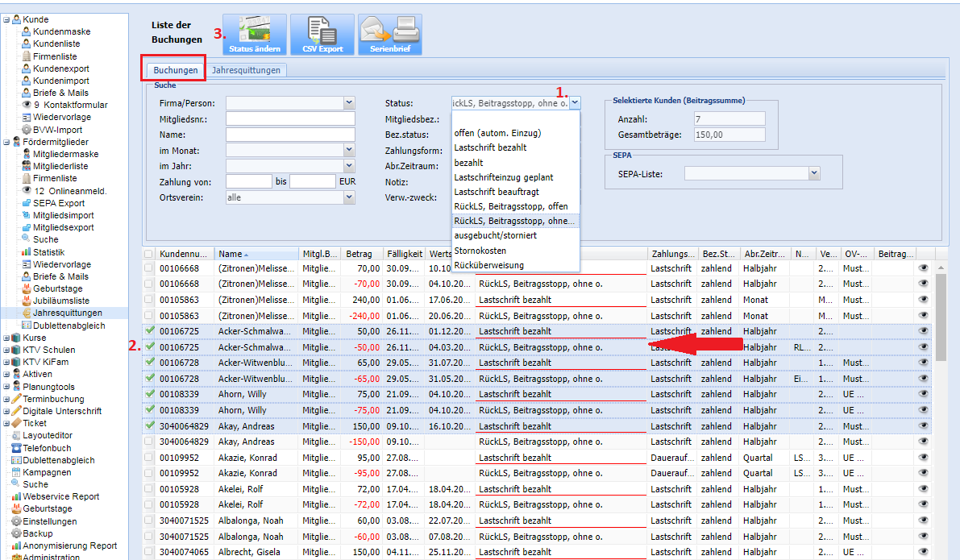Viewport: 960px width, 560px height.
Task: Open Geburtstage under Fördermitglieder
Action: (x=57, y=288)
